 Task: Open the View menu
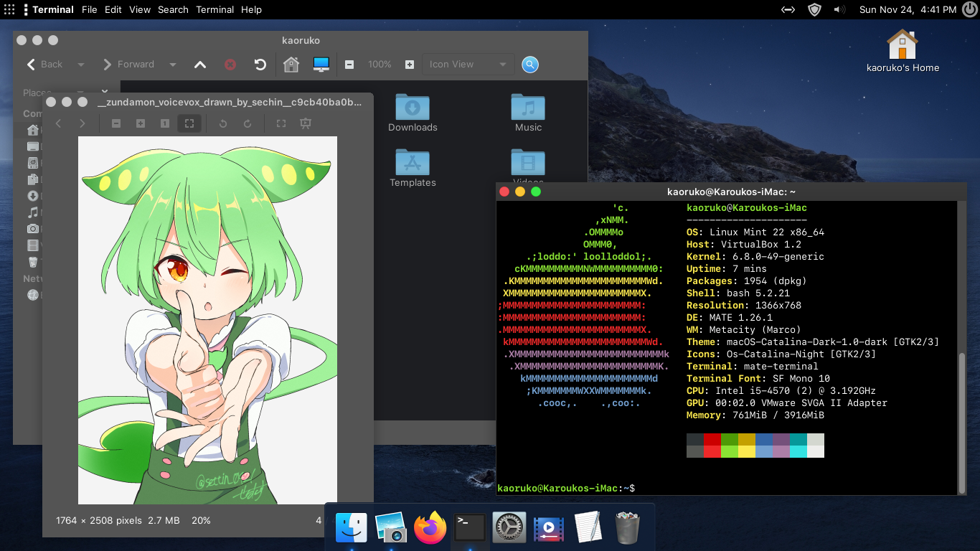click(x=140, y=10)
